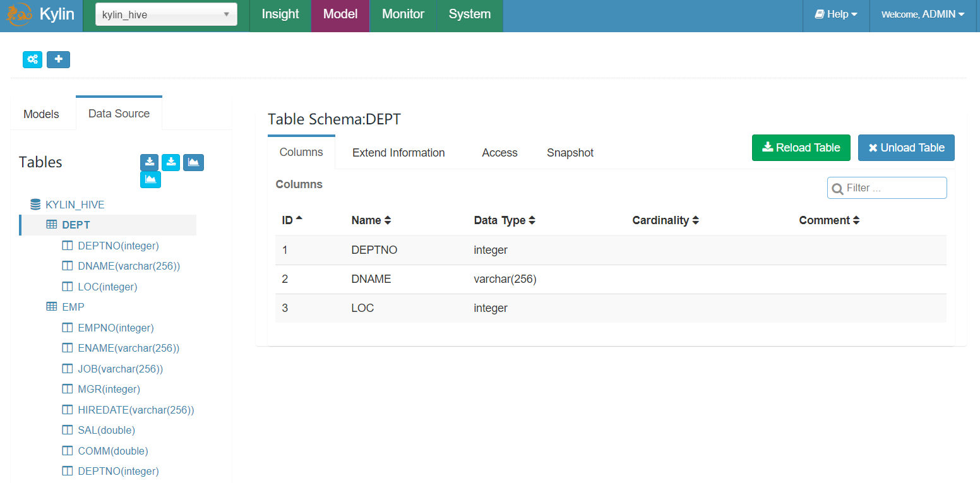
Task: Click the column icon beside JOB(varchar(256))
Action: 68,369
